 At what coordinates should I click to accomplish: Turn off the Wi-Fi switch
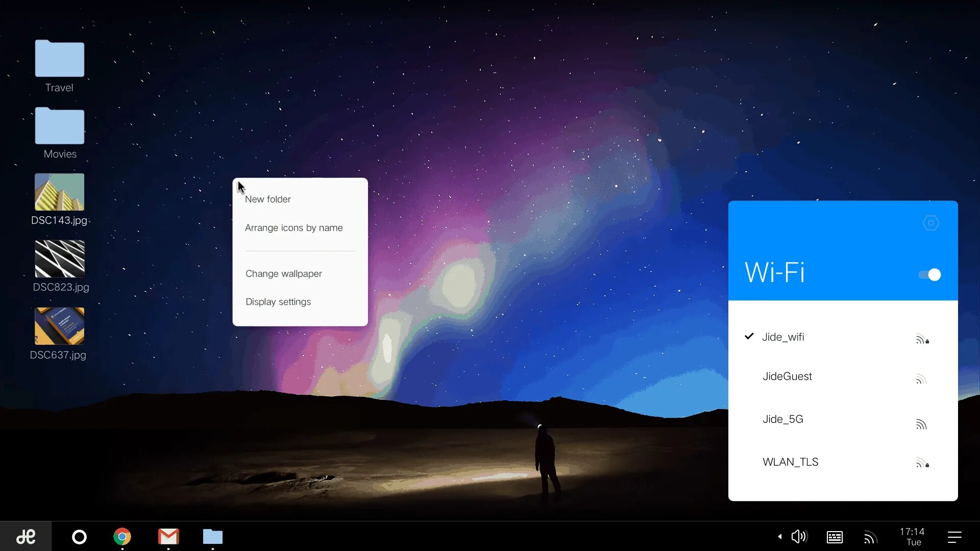pos(930,274)
